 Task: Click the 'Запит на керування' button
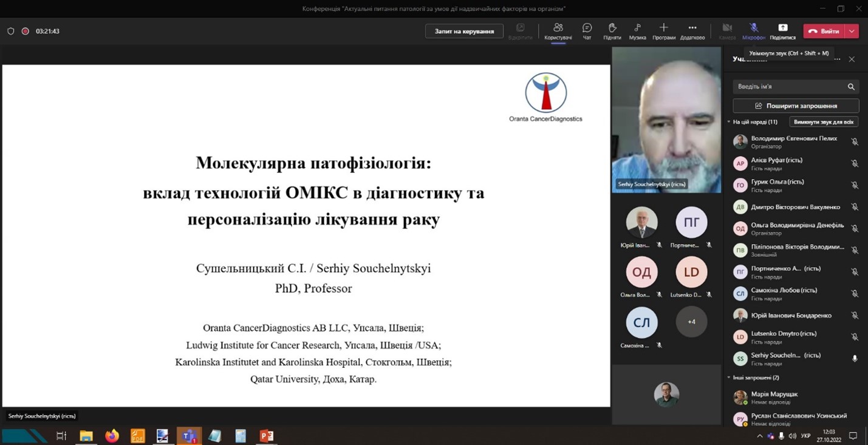(x=464, y=31)
